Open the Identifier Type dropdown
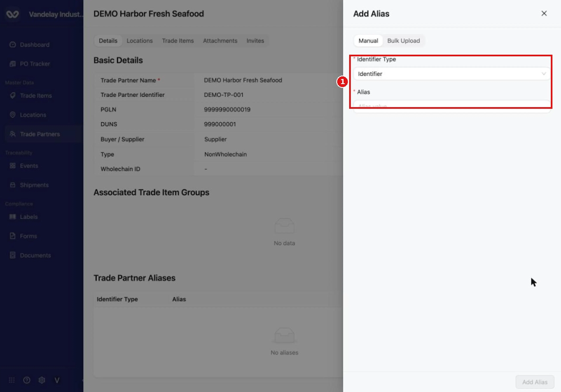561x392 pixels. (x=452, y=74)
